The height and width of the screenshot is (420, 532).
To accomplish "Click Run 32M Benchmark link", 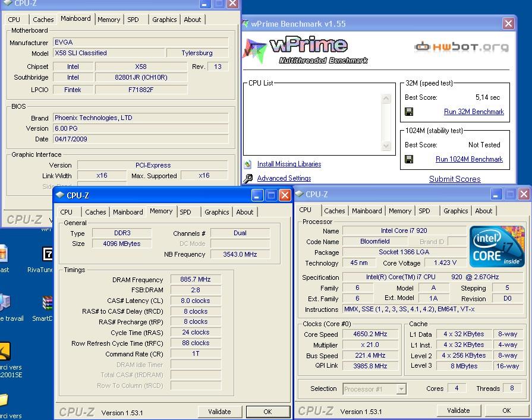I will click(x=474, y=112).
